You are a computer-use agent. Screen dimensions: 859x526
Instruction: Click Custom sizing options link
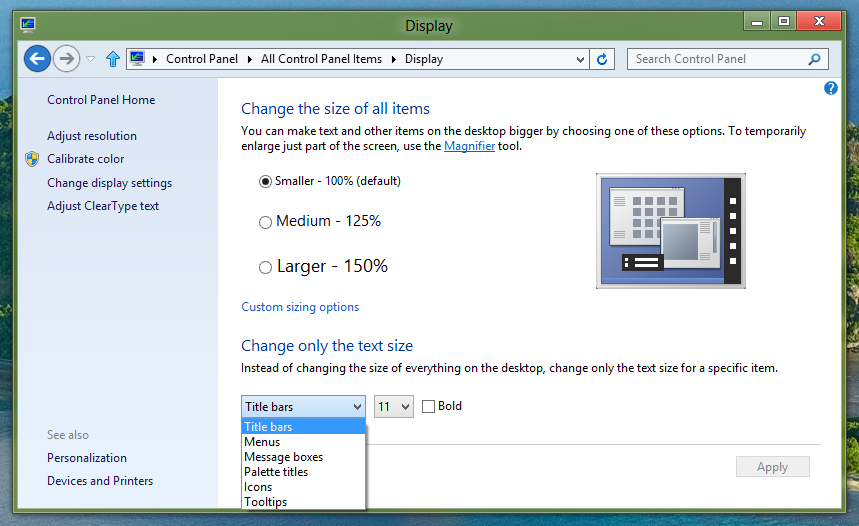(x=300, y=307)
